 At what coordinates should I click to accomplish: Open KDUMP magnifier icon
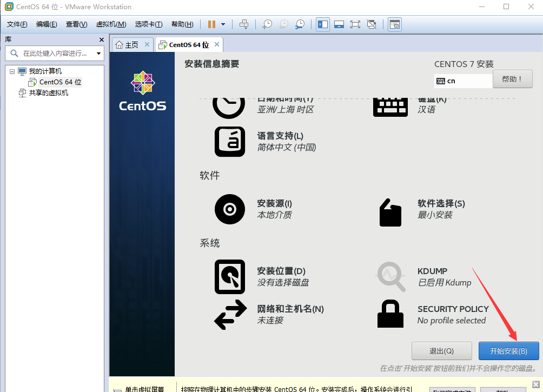(x=390, y=276)
